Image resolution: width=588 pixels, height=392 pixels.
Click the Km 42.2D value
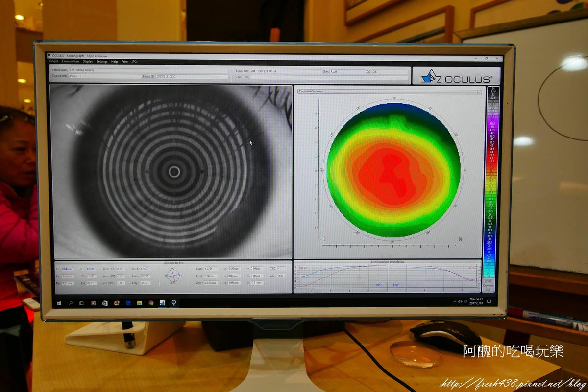(92, 283)
